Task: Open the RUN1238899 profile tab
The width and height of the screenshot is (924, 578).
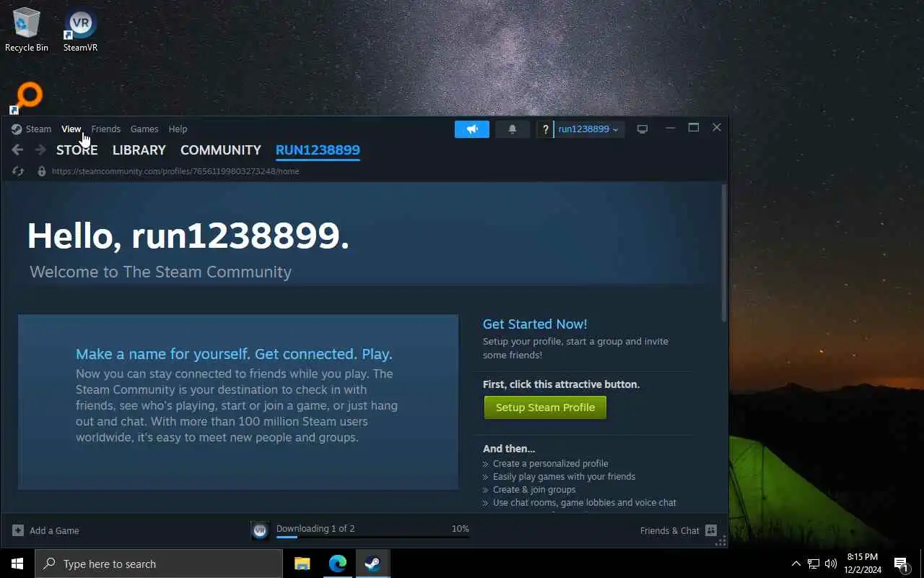Action: click(318, 150)
